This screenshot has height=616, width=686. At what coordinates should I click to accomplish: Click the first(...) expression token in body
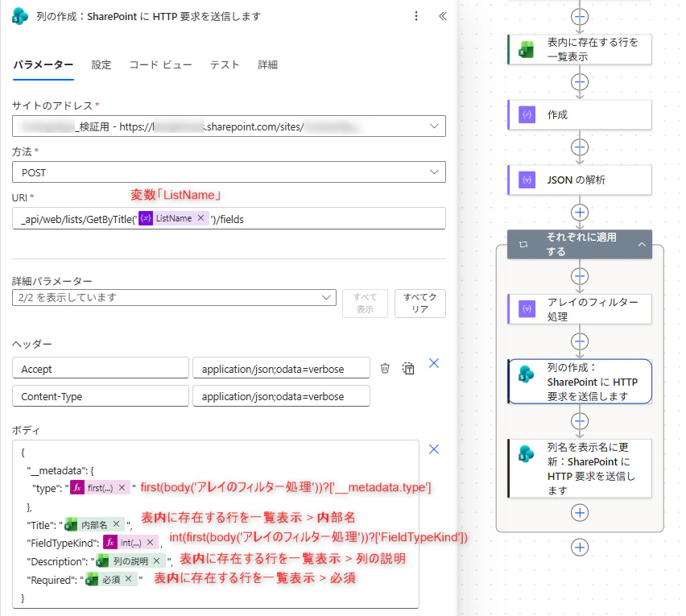click(x=100, y=488)
